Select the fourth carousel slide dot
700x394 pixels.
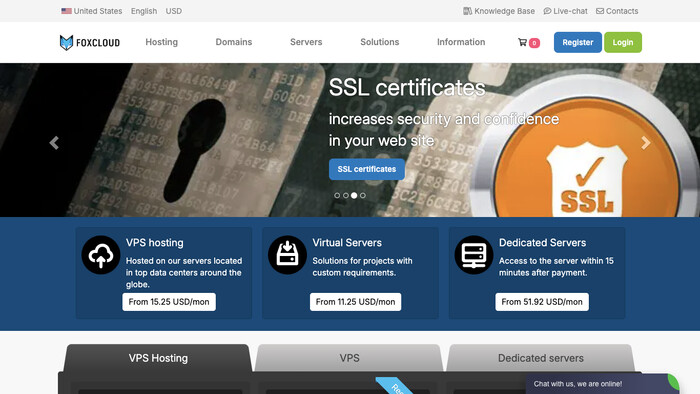pos(362,195)
